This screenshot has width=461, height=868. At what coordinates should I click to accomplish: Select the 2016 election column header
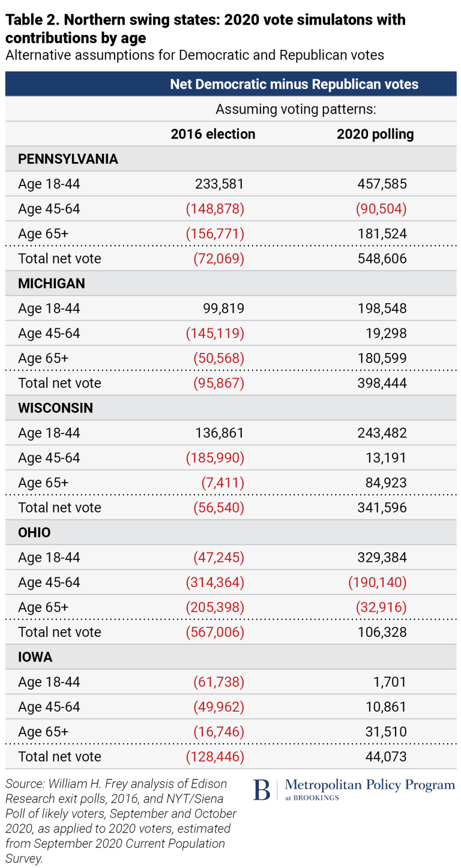(213, 134)
